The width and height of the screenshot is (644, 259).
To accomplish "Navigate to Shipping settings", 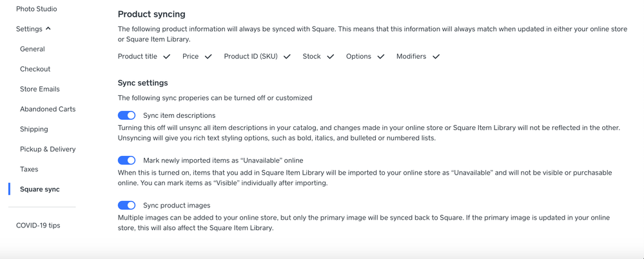I will [34, 129].
